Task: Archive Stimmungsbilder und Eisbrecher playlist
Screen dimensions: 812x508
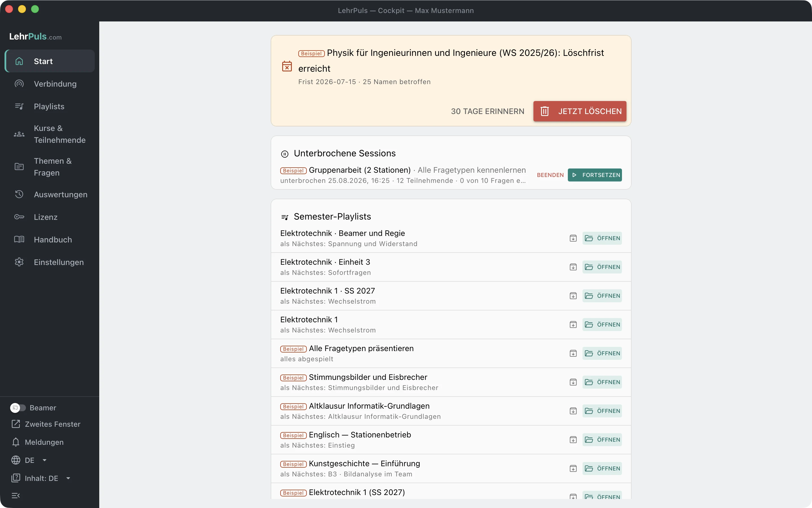Action: coord(573,382)
